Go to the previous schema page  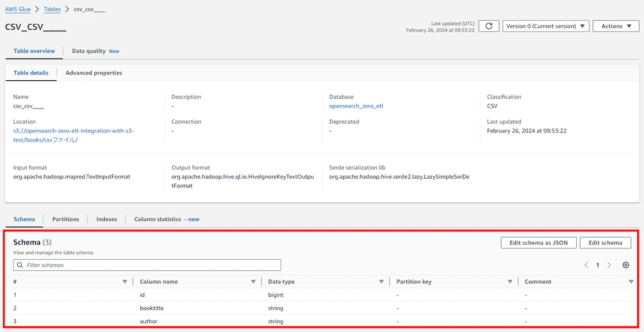(x=586, y=265)
